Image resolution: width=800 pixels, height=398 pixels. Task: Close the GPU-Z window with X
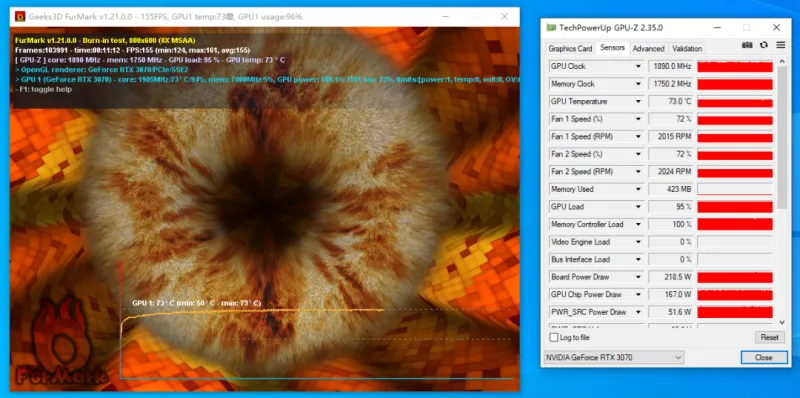[x=777, y=28]
